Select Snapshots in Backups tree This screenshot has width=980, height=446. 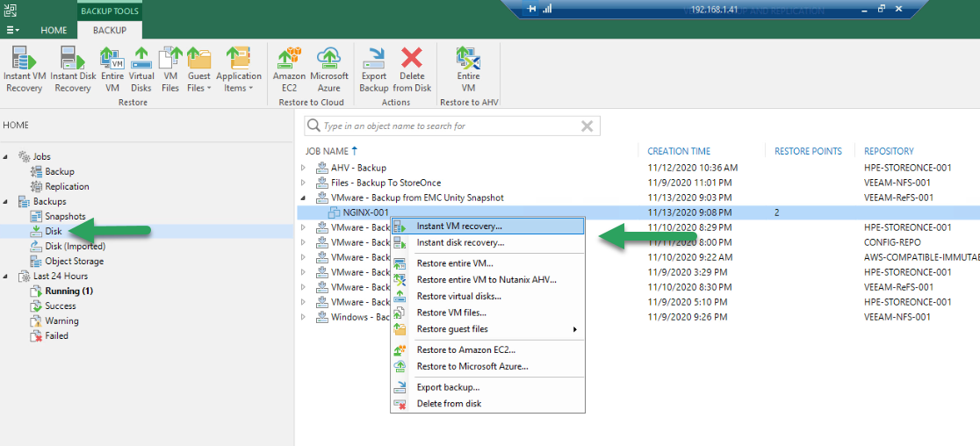click(x=65, y=217)
